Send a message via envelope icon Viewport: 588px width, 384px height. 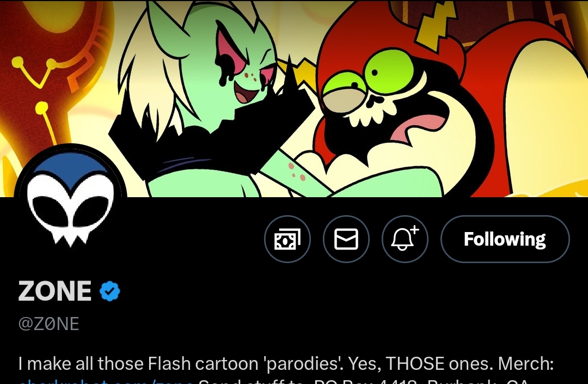[x=346, y=239]
